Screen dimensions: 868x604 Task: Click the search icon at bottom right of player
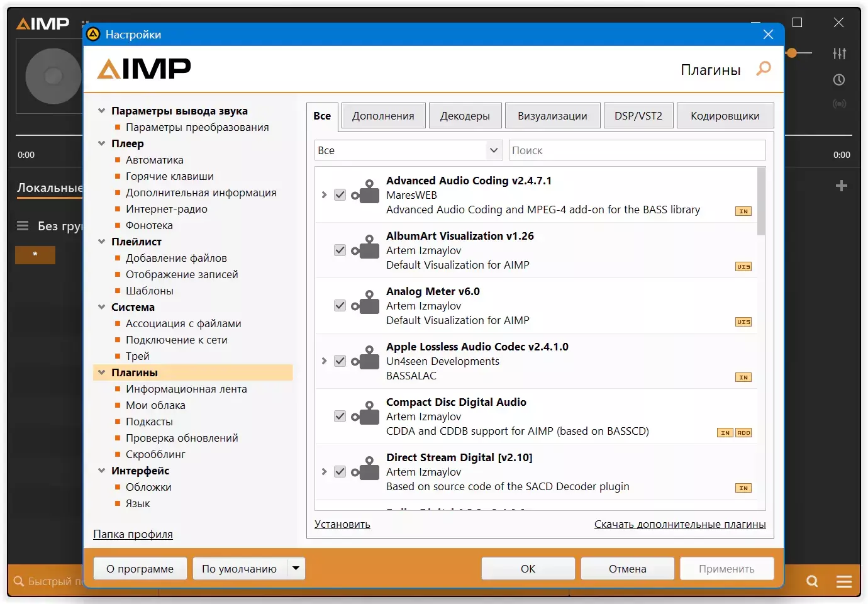pyautogui.click(x=813, y=581)
